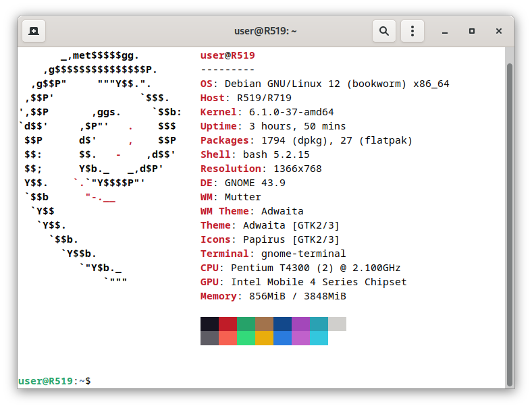This screenshot has height=408, width=532.
Task: Click the user@R519:~$ shell prompt
Action: pos(54,381)
